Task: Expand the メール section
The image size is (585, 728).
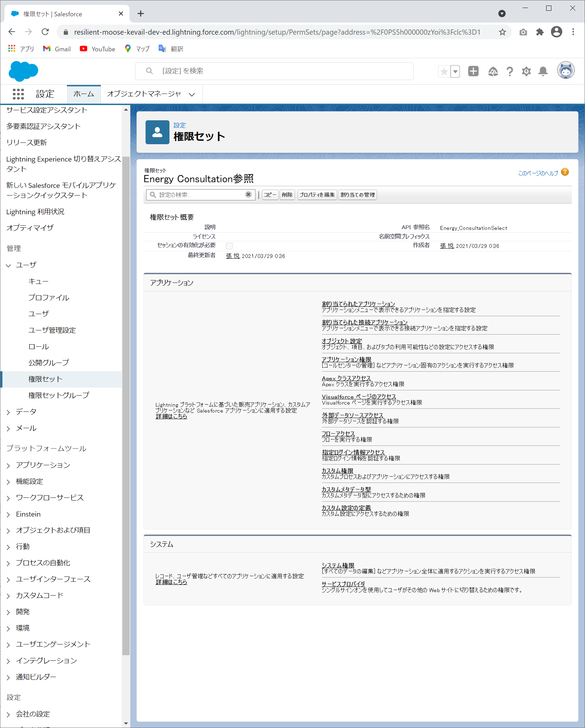Action: (x=9, y=428)
